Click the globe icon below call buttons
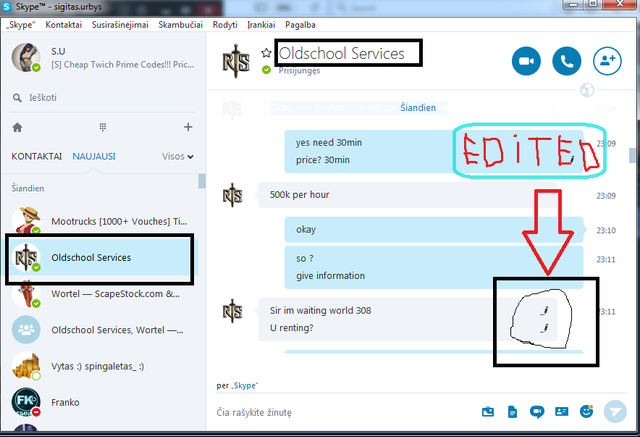The width and height of the screenshot is (640, 437). [587, 90]
